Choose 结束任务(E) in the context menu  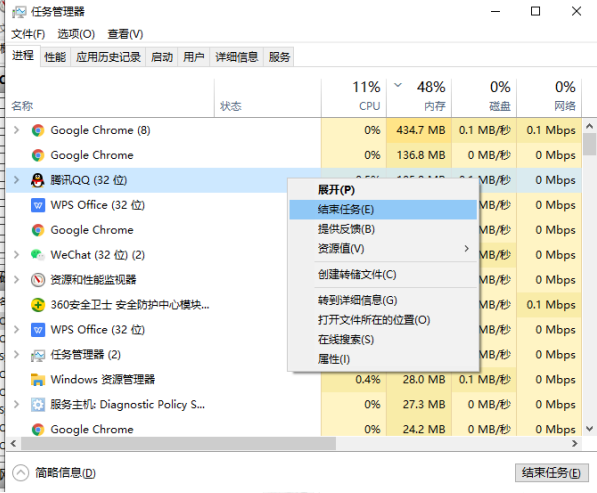pos(383,210)
